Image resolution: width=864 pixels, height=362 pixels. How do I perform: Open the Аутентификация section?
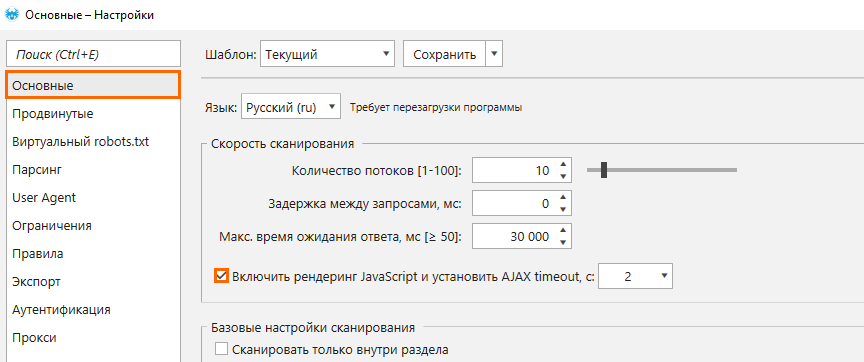[x=93, y=310]
